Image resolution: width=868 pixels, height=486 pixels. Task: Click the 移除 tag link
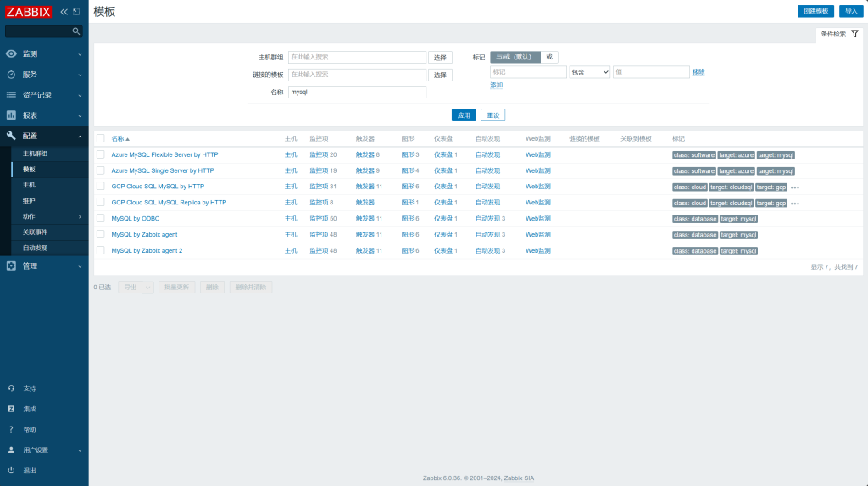[698, 72]
